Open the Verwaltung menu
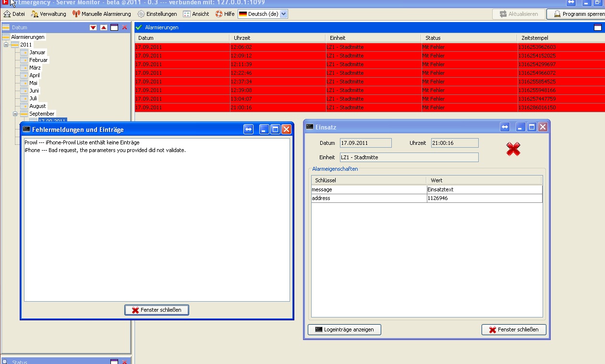 point(48,14)
